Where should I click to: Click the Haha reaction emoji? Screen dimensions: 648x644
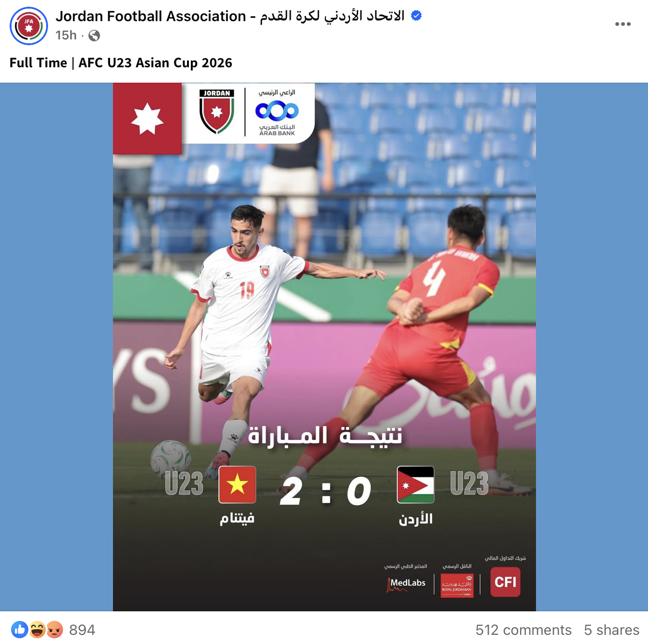pyautogui.click(x=37, y=630)
